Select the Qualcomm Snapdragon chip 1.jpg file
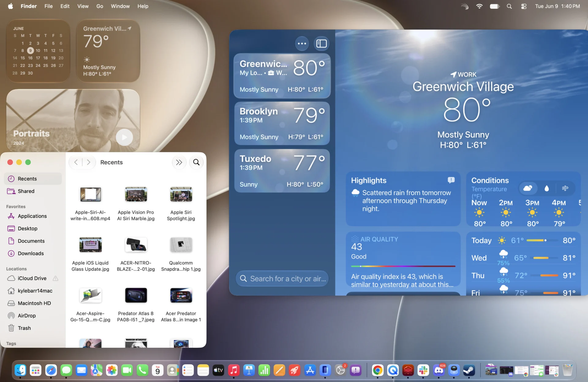The image size is (588, 382). 181,254
